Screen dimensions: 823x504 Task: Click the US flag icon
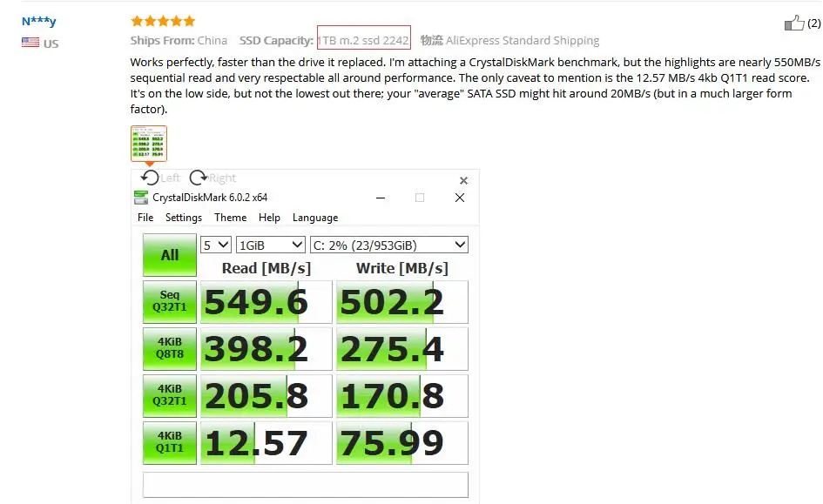pyautogui.click(x=30, y=43)
